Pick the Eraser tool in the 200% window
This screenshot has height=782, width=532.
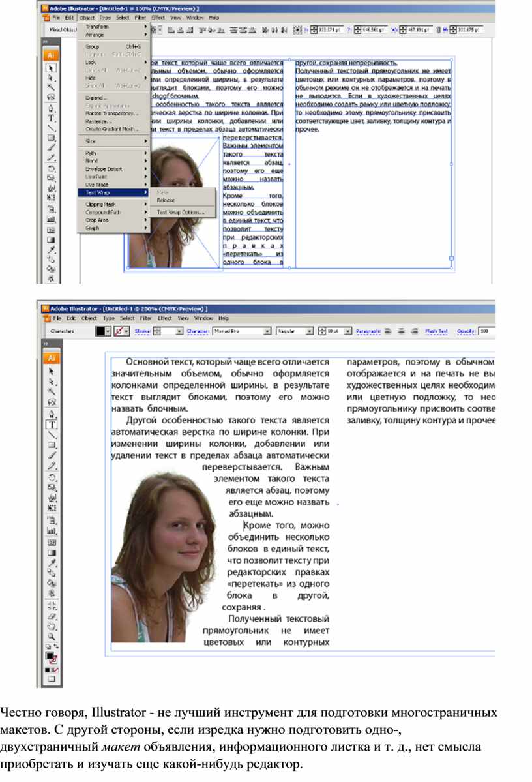[52, 616]
